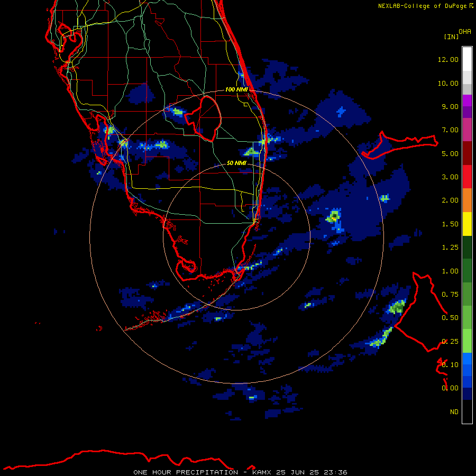476x476 pixels.
Task: Click the KAMX station identifier
Action: 262,472
